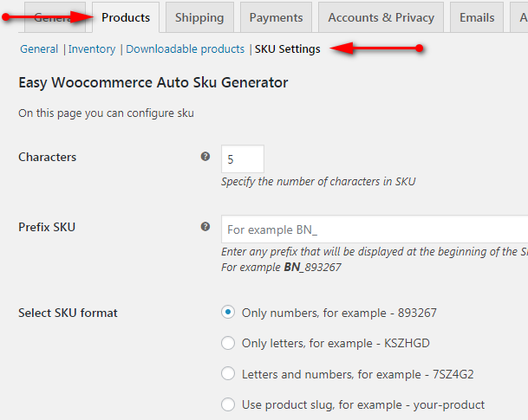The width and height of the screenshot is (528, 420).
Task: Open the General products sub-section link
Action: tap(39, 49)
